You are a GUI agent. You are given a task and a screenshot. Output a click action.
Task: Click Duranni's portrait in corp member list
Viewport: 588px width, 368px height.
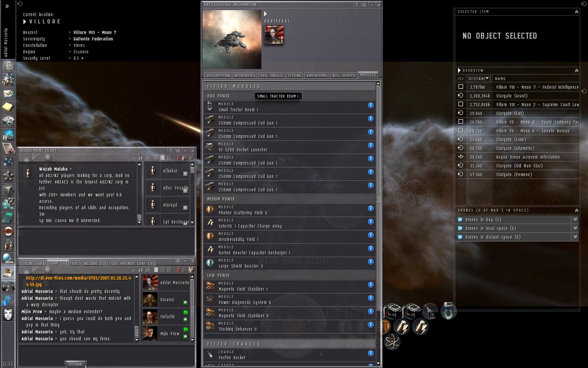point(150,299)
